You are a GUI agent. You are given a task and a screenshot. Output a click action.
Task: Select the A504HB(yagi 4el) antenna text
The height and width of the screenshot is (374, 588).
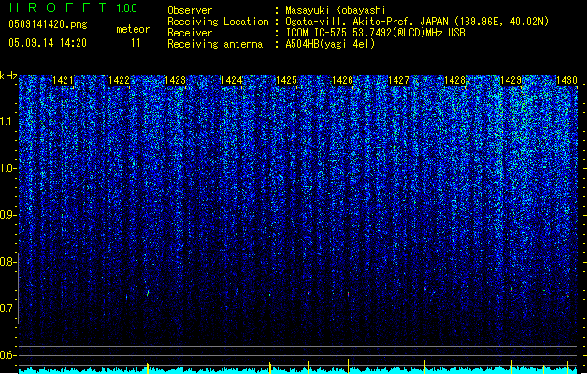tap(330, 44)
